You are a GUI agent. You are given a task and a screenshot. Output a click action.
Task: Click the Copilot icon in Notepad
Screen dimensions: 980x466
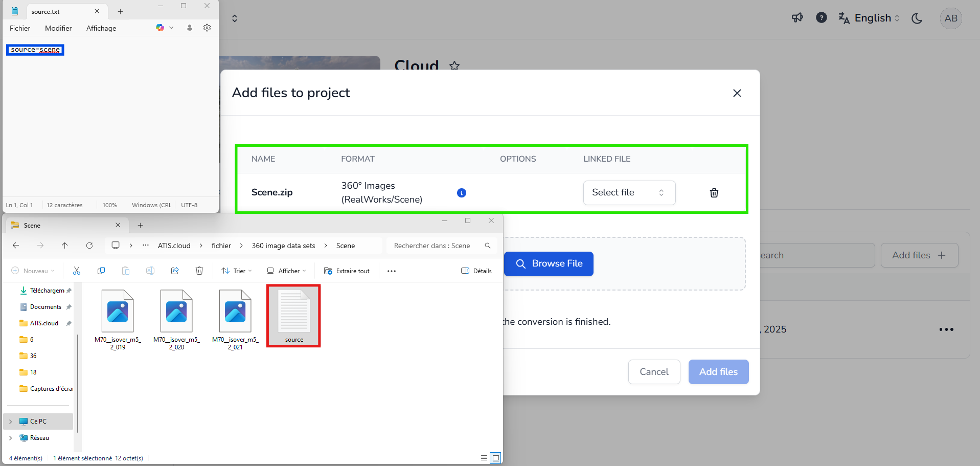[x=160, y=28]
